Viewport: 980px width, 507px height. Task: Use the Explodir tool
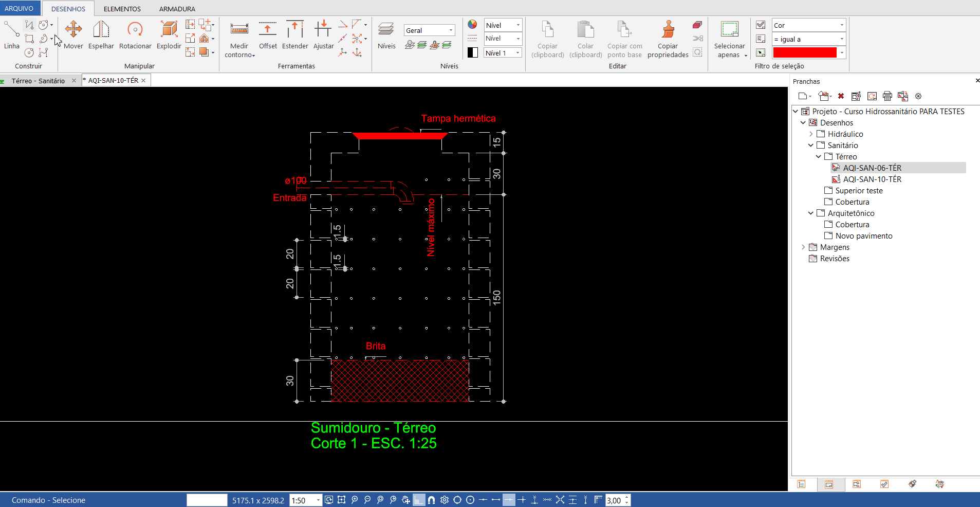169,34
